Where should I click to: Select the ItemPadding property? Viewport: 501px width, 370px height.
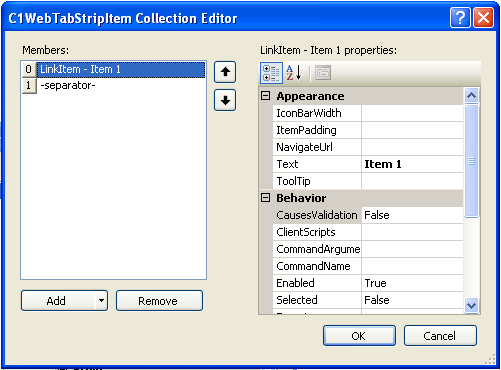coord(317,130)
